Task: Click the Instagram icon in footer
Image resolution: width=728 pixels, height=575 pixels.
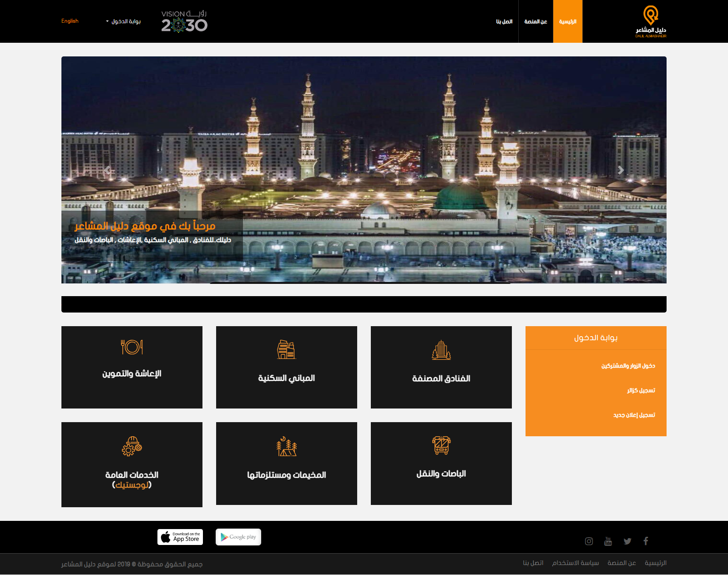Action: click(589, 541)
